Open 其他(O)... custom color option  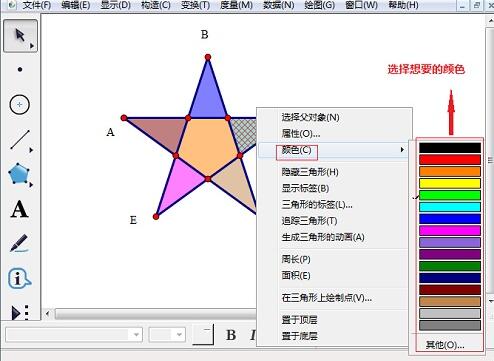(445, 345)
